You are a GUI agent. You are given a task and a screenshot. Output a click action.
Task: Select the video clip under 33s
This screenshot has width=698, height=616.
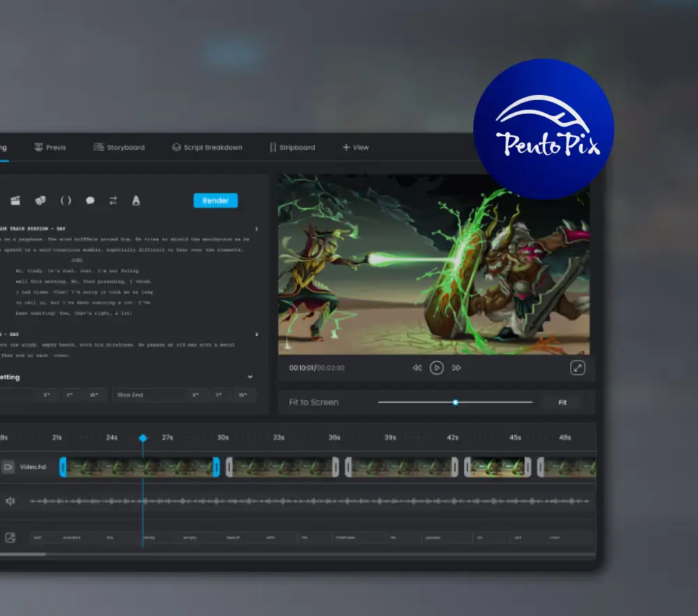[282, 467]
